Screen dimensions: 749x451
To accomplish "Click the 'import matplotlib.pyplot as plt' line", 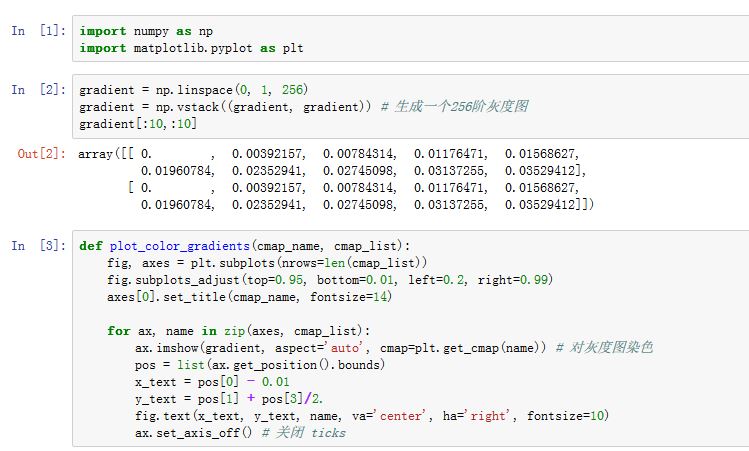I will point(192,47).
